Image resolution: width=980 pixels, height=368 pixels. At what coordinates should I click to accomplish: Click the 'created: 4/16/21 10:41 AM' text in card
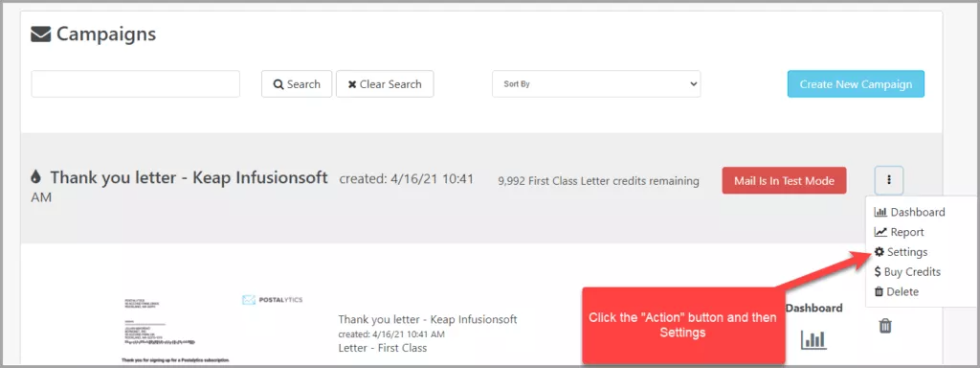pos(391,334)
